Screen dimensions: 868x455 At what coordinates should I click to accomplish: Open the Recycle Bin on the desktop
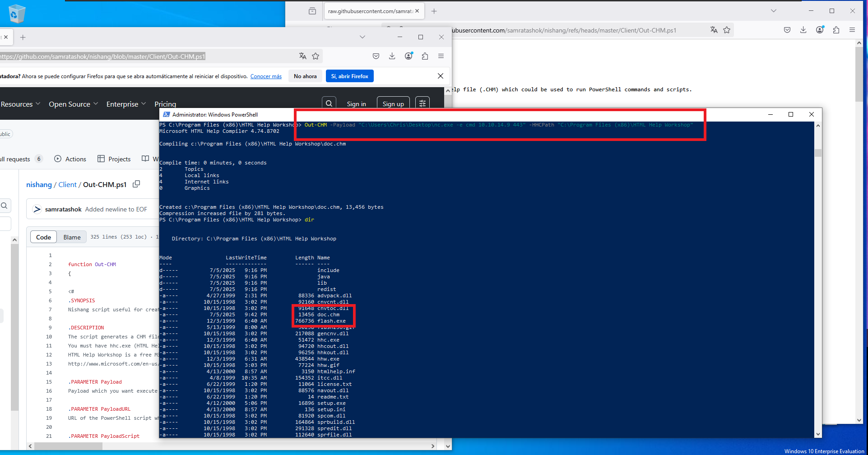(x=16, y=14)
